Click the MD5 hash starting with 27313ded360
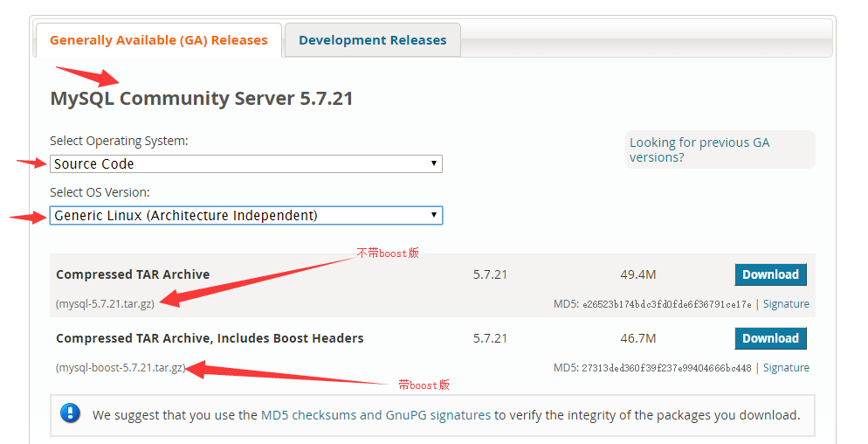The width and height of the screenshot is (868, 444). [x=666, y=368]
